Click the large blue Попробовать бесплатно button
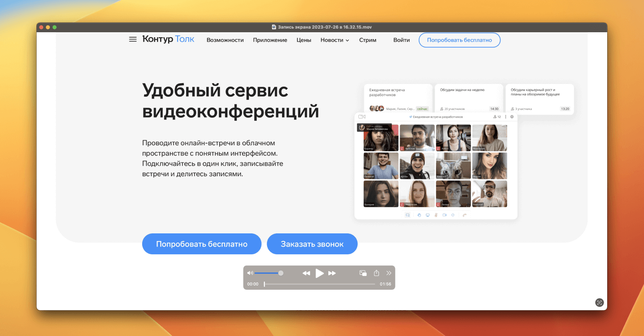The image size is (644, 336). [x=202, y=244]
